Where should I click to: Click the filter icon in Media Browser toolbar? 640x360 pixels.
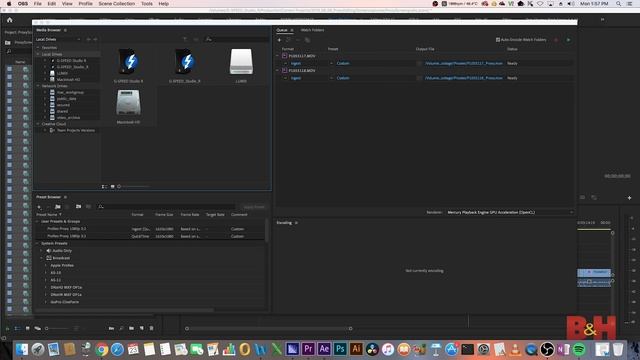tap(185, 39)
